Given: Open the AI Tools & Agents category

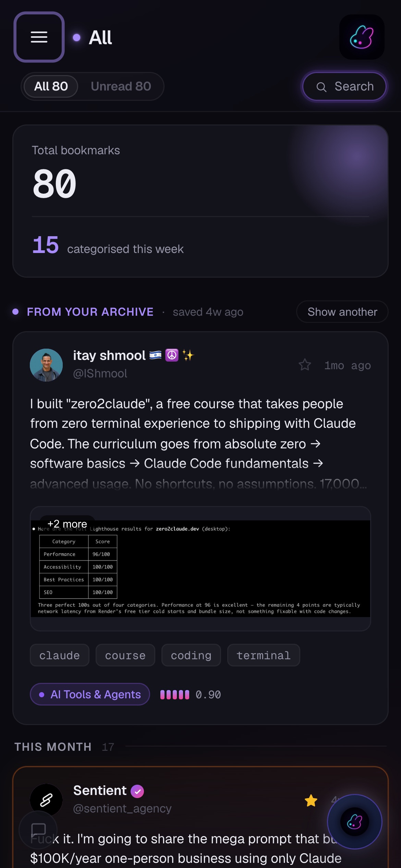Looking at the screenshot, I should click(90, 694).
